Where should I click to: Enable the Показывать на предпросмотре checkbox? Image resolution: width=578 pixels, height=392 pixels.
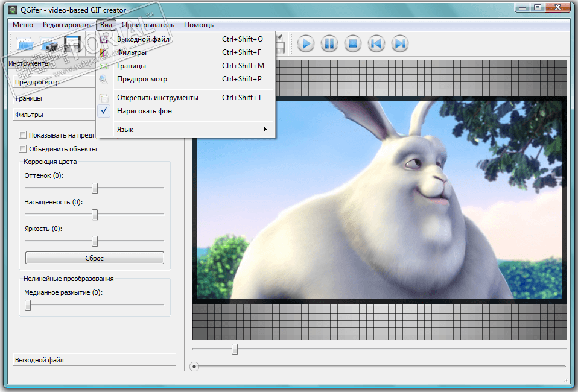(x=22, y=135)
